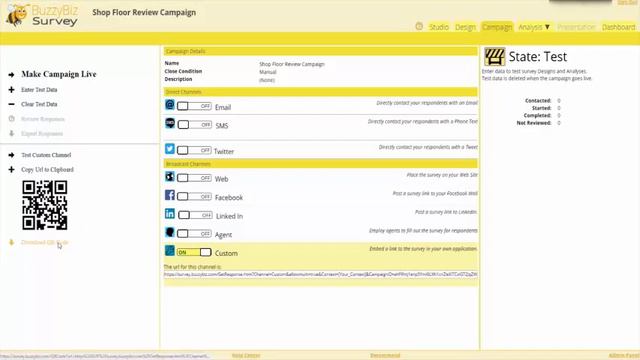Click the Campaign Details section header
Screen dimensions: 640x360
(320, 51)
